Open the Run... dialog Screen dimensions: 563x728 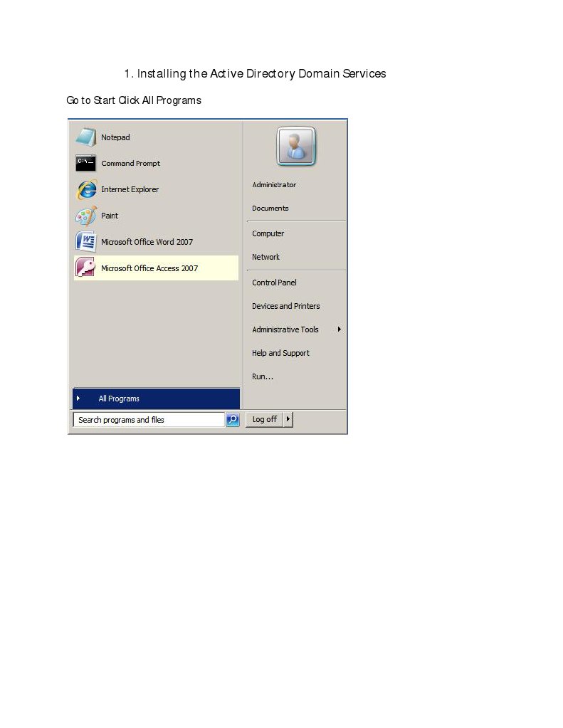click(263, 376)
